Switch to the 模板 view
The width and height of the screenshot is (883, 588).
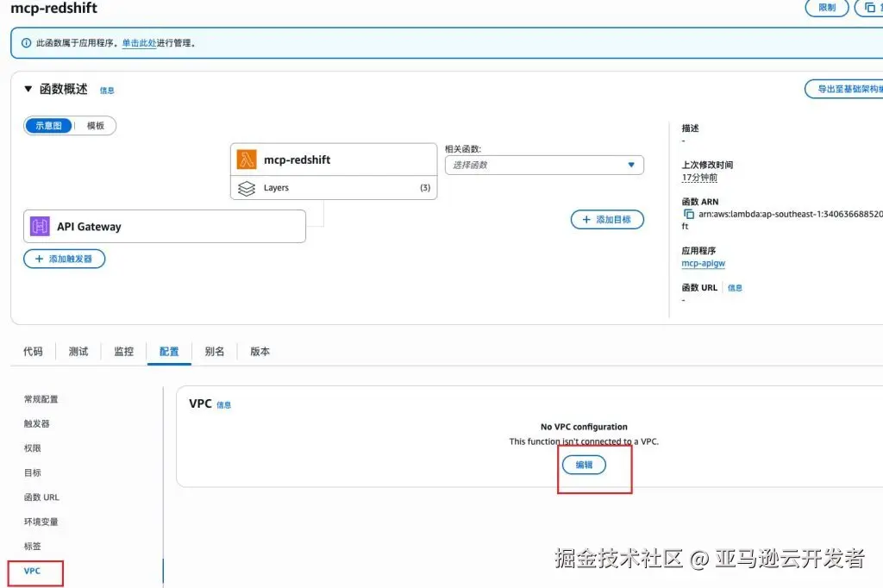pyautogui.click(x=95, y=126)
